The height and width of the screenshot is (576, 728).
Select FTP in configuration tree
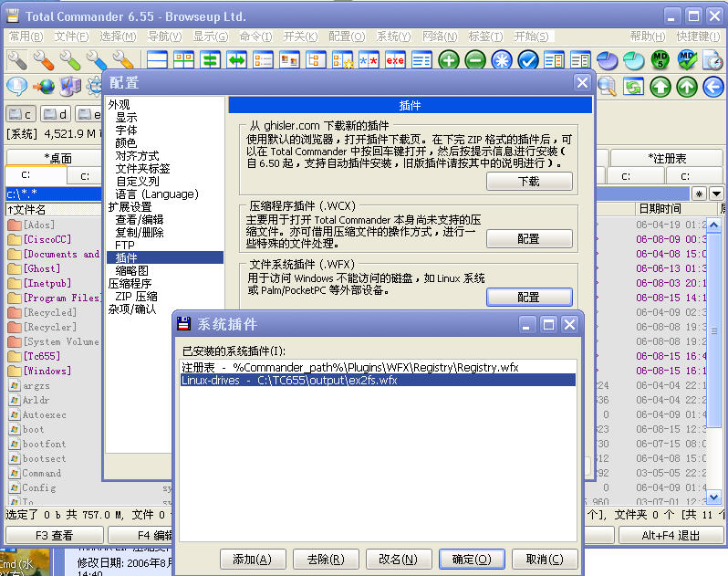pyautogui.click(x=125, y=245)
